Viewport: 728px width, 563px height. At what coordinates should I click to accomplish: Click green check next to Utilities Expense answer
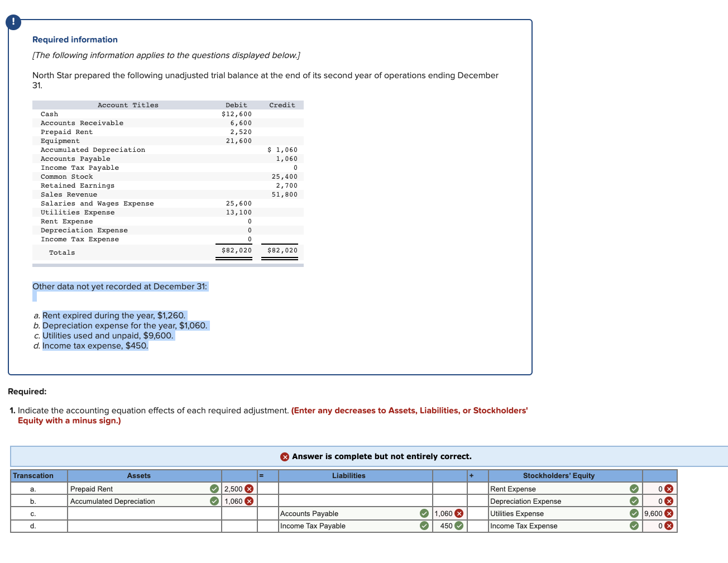(x=634, y=513)
